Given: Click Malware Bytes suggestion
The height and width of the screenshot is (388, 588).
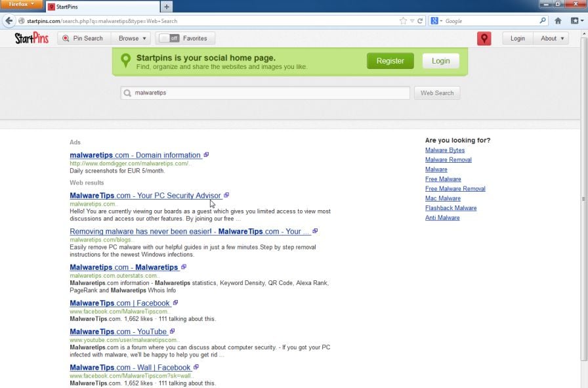Looking at the screenshot, I should [445, 150].
